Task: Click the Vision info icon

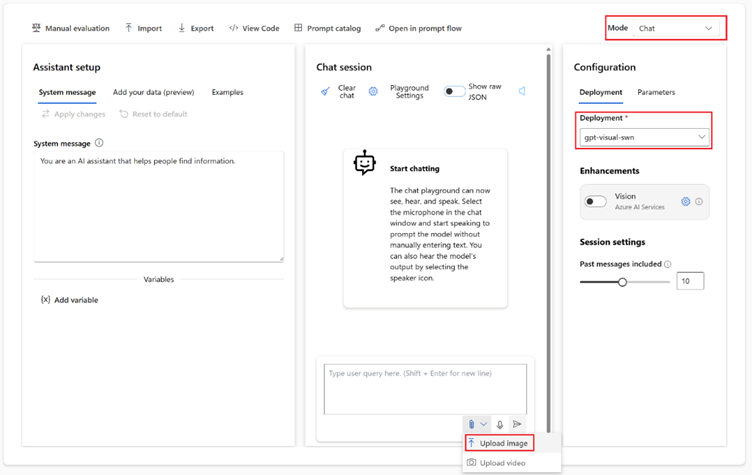Action: [699, 202]
